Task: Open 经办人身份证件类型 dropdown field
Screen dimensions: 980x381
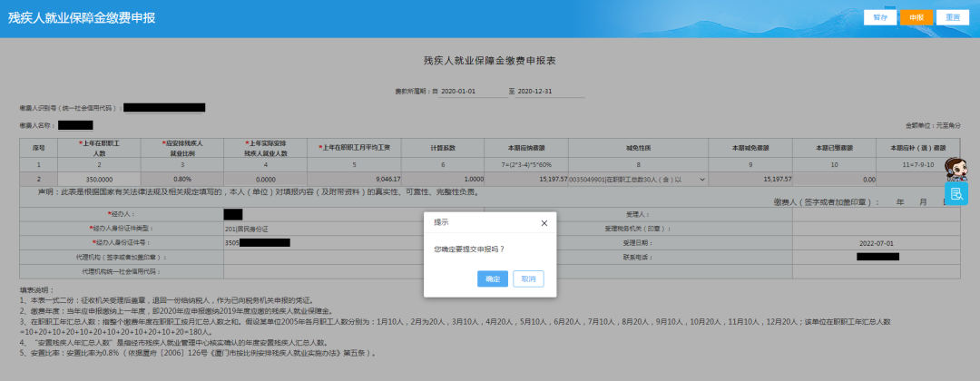Action: coord(322,229)
